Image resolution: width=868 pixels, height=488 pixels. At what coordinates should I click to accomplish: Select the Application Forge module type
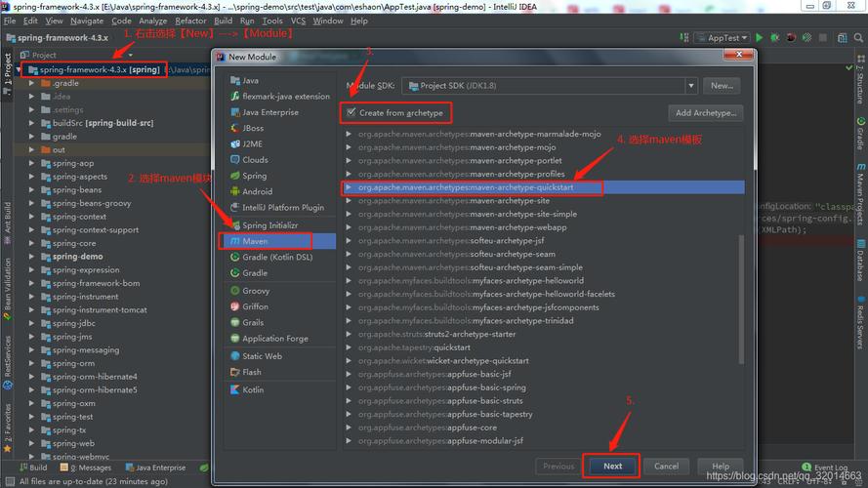tap(269, 339)
